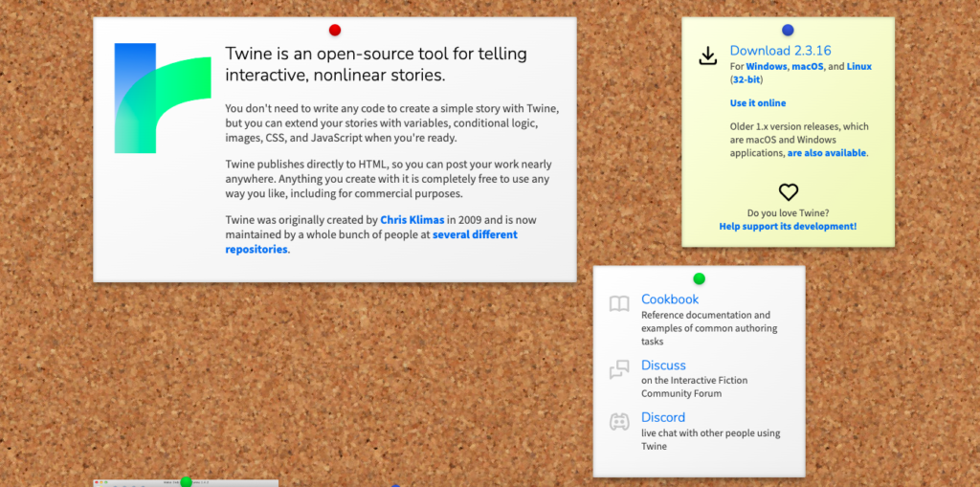This screenshot has width=980, height=487.
Task: Open Help support its development link
Action: [788, 227]
